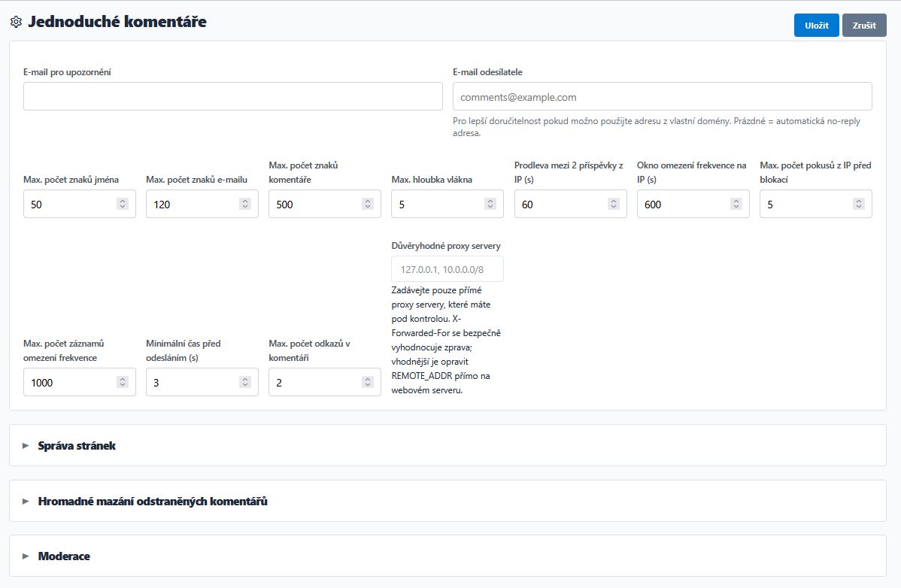Click stepper arrows of Minimální čas před odesláním
901x588 pixels.
coord(245,382)
